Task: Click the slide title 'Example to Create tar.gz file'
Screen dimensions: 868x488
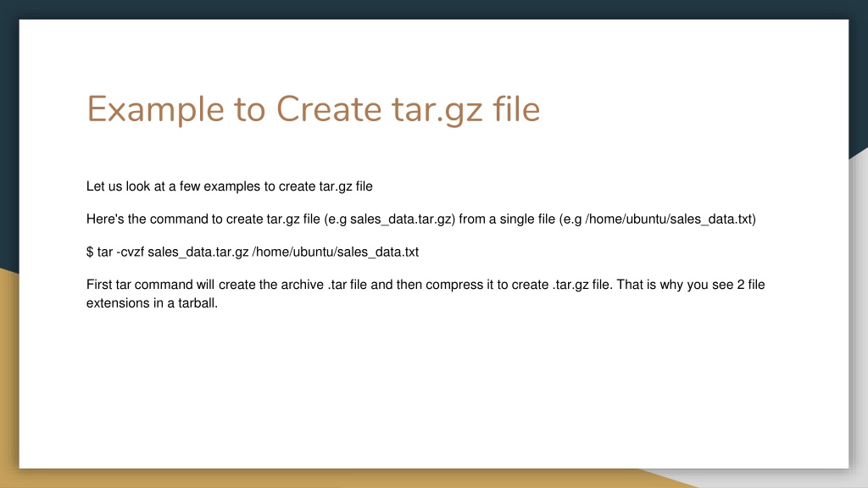Action: point(312,108)
